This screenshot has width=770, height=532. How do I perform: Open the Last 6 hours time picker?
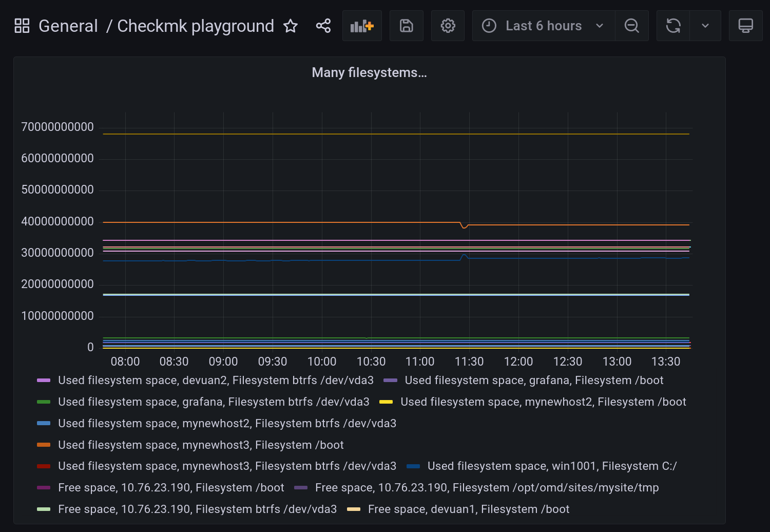tap(544, 26)
